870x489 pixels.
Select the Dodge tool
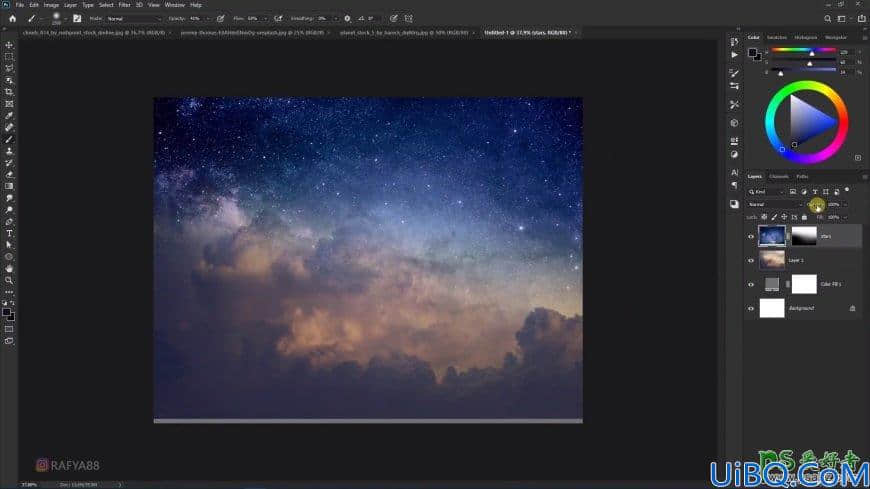click(9, 210)
